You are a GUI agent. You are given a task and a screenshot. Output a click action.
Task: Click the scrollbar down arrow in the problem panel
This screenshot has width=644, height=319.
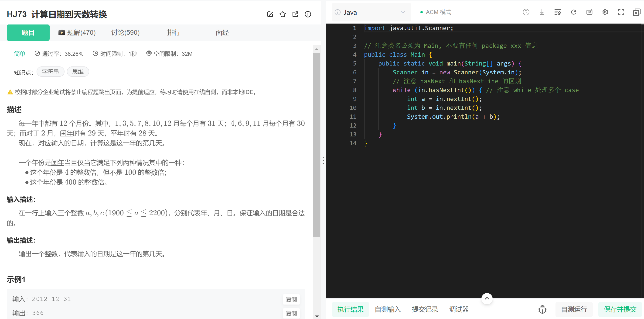click(317, 316)
